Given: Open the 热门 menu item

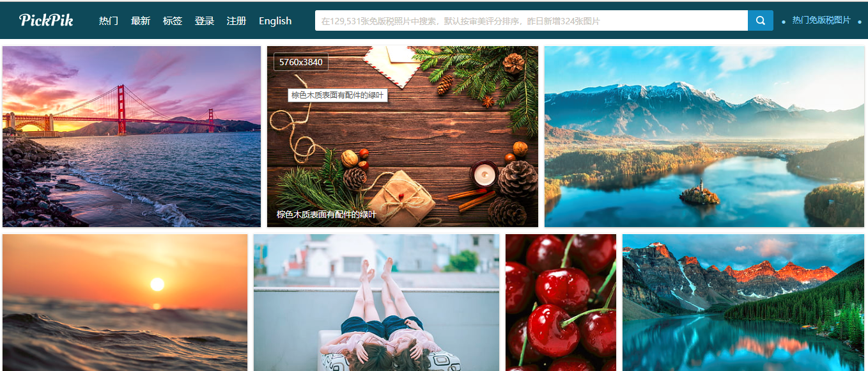Looking at the screenshot, I should [x=109, y=21].
